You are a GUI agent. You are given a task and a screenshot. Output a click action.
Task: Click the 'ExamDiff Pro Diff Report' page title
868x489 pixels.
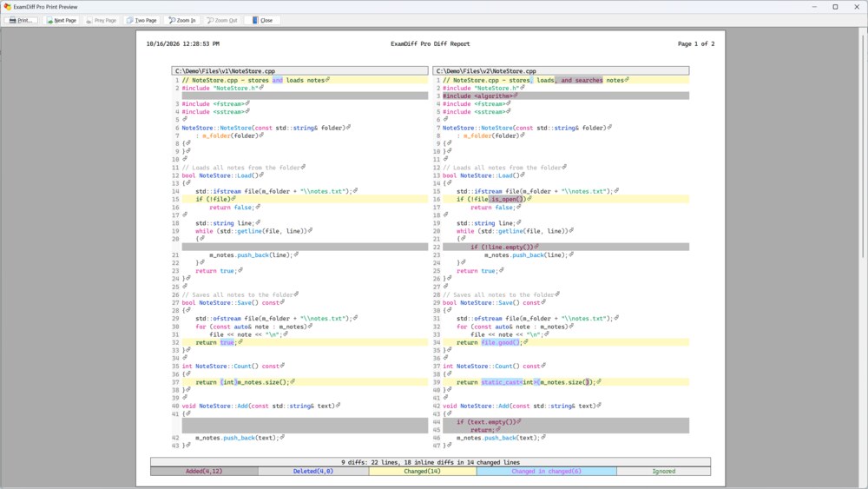pyautogui.click(x=431, y=43)
